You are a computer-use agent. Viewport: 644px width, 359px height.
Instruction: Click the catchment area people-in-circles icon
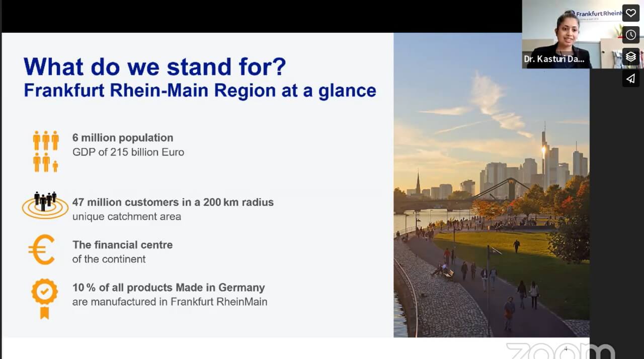coord(45,205)
